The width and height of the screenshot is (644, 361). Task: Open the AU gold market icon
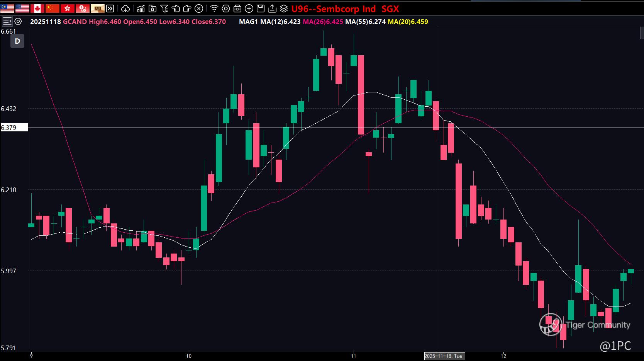click(x=98, y=9)
